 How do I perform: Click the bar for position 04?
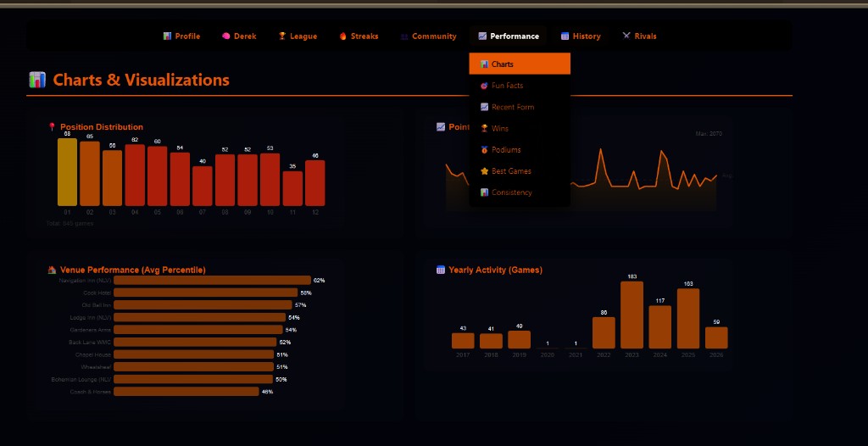point(135,175)
